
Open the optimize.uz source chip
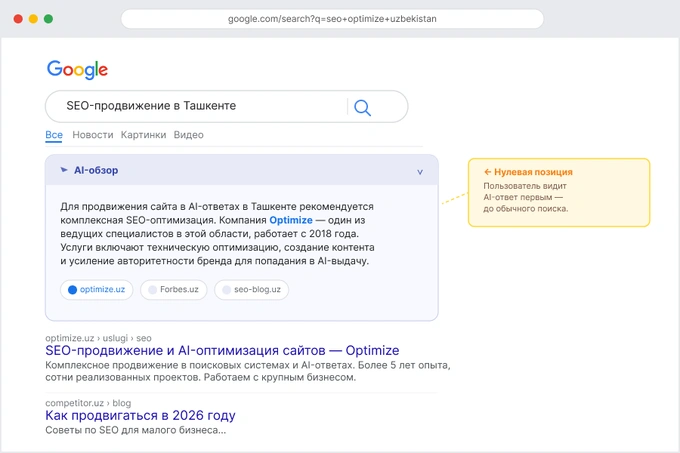97,290
